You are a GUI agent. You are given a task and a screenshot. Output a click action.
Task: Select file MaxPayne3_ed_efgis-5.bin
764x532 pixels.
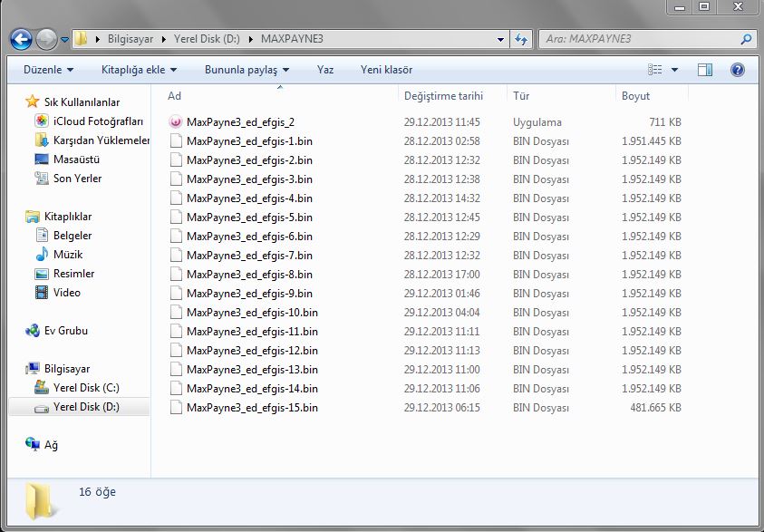[249, 218]
